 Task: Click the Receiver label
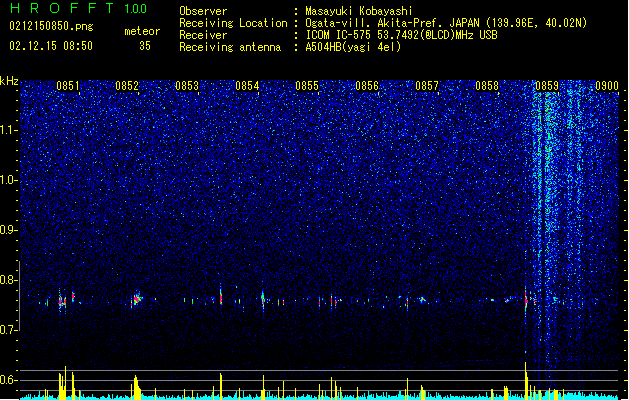203,35
